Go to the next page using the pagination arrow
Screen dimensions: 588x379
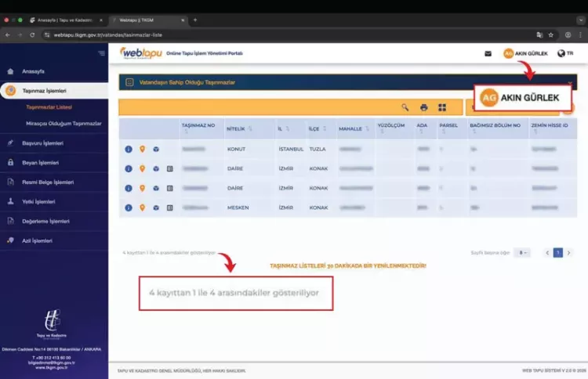click(x=569, y=253)
